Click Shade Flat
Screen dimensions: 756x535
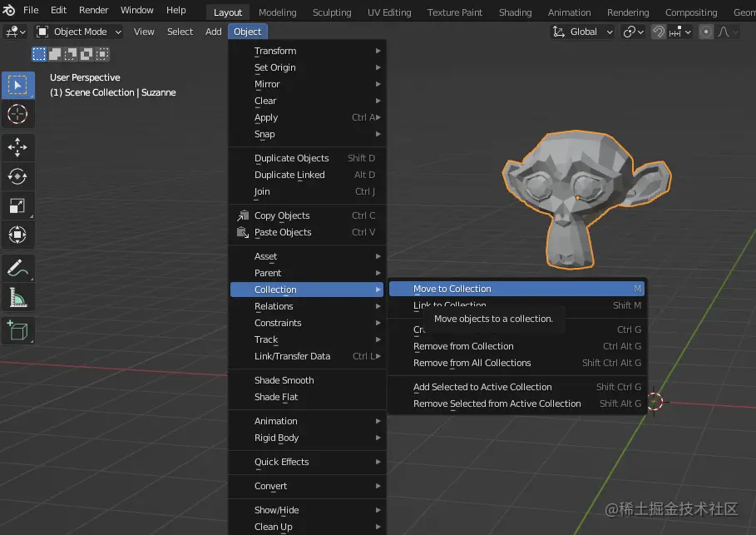point(307,397)
